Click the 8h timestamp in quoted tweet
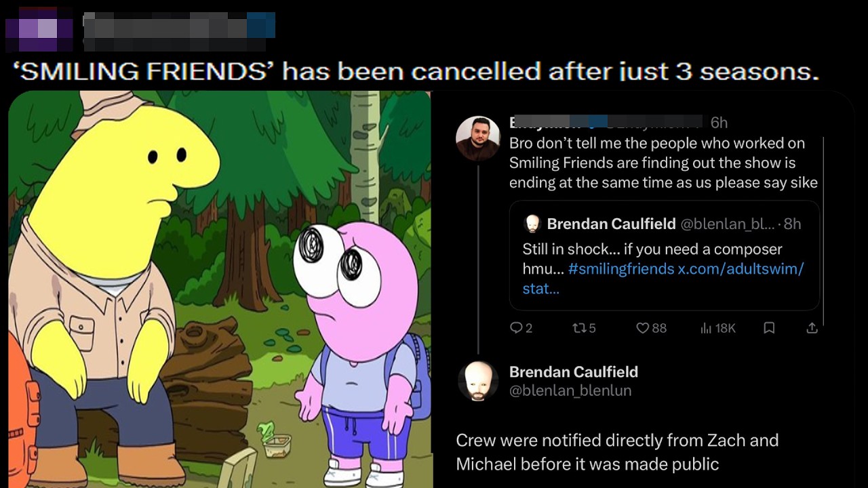Screen dimensions: 868x488 [792, 224]
